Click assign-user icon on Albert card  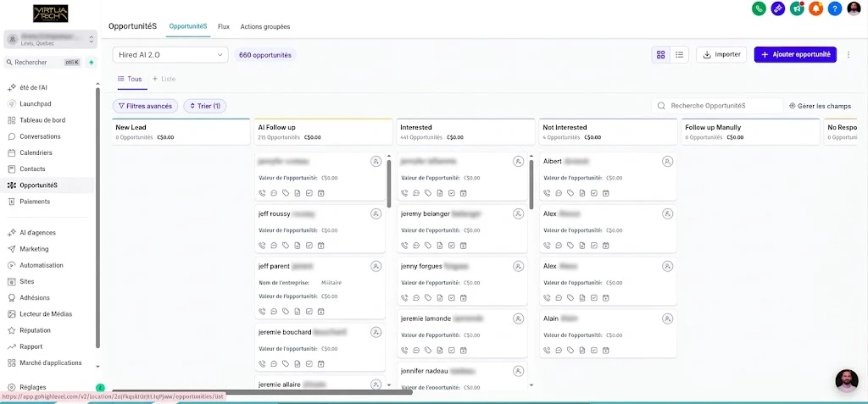coord(668,161)
